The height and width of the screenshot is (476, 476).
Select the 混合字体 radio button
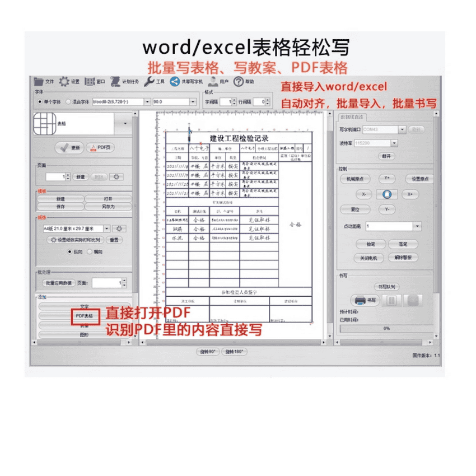68,102
